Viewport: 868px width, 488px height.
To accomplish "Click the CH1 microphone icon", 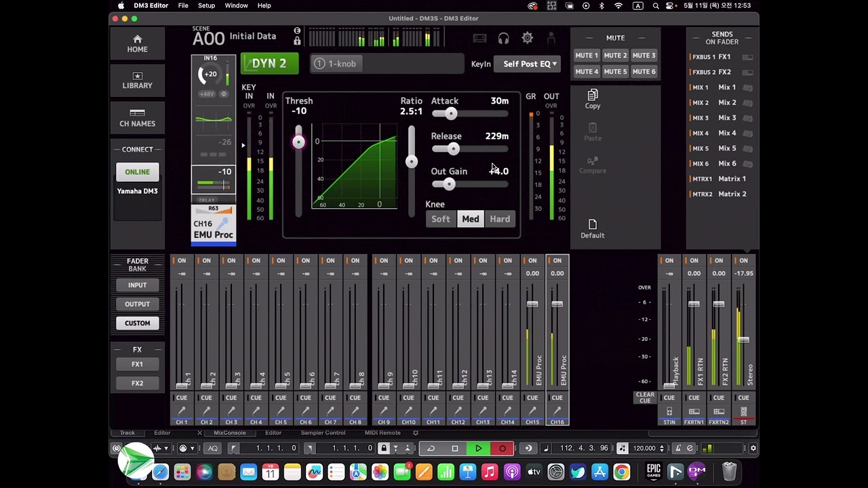I will coord(182,411).
